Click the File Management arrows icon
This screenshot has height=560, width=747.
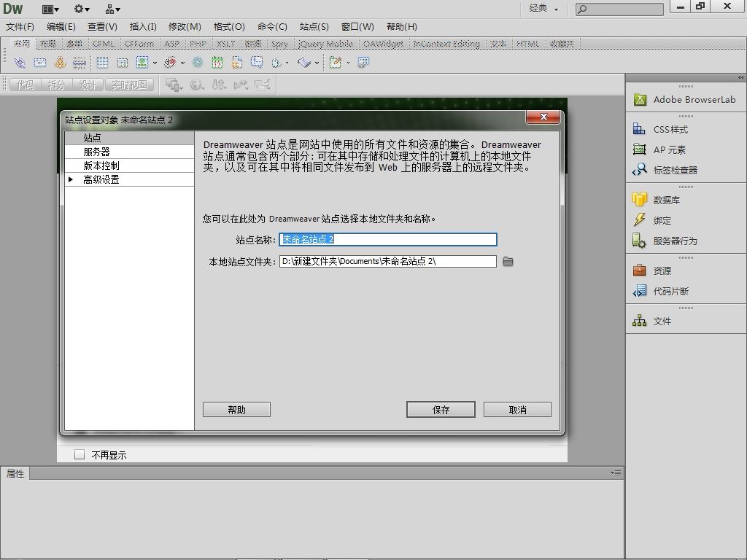[219, 85]
